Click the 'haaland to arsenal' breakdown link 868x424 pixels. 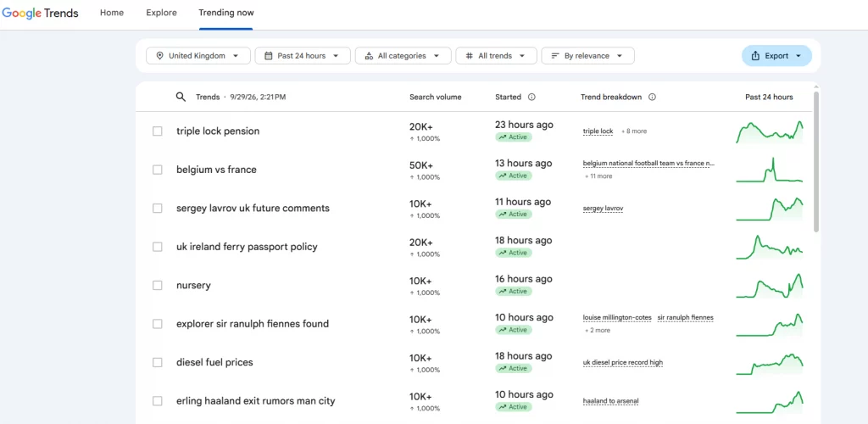(610, 401)
